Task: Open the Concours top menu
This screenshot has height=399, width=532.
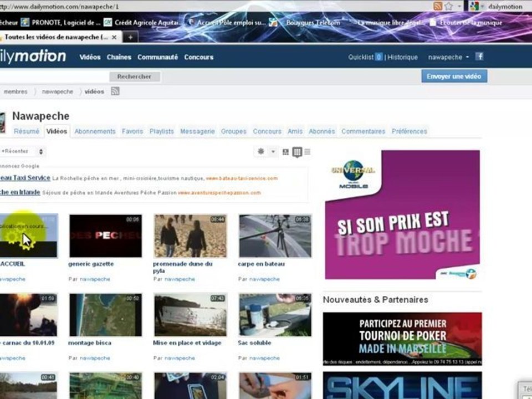Action: point(199,57)
